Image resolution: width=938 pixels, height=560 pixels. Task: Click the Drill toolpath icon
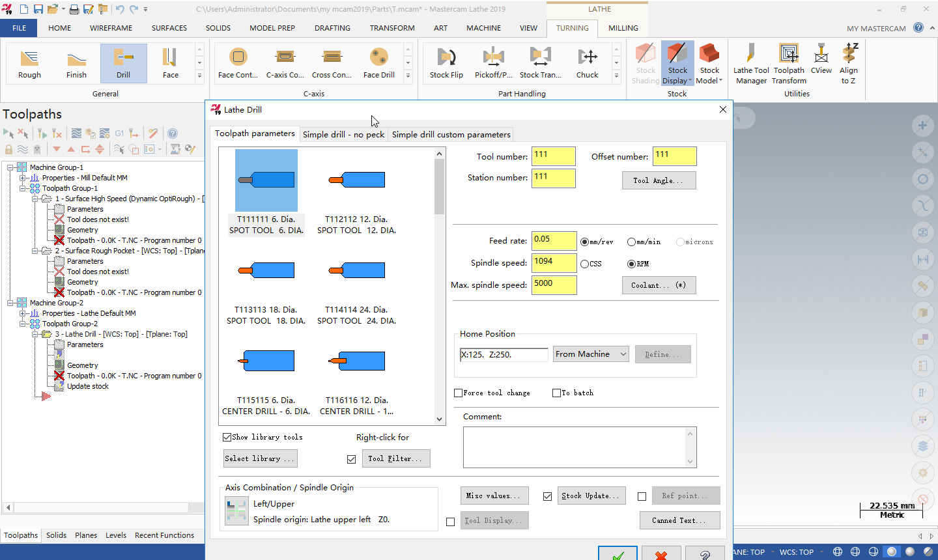(x=123, y=63)
